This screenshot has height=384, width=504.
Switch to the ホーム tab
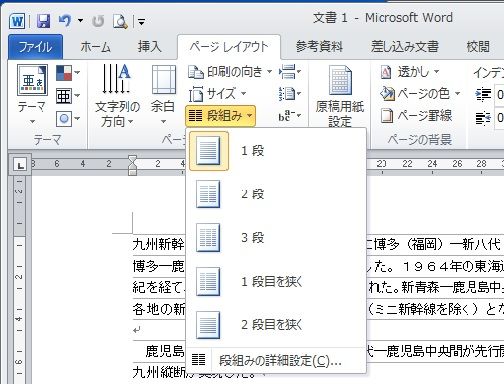pyautogui.click(x=95, y=47)
